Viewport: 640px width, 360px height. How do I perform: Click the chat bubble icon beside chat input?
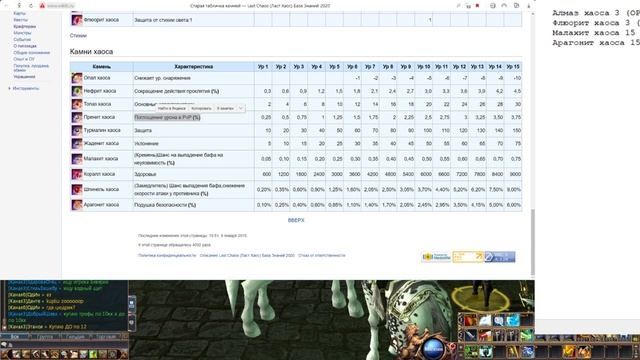tap(4, 345)
